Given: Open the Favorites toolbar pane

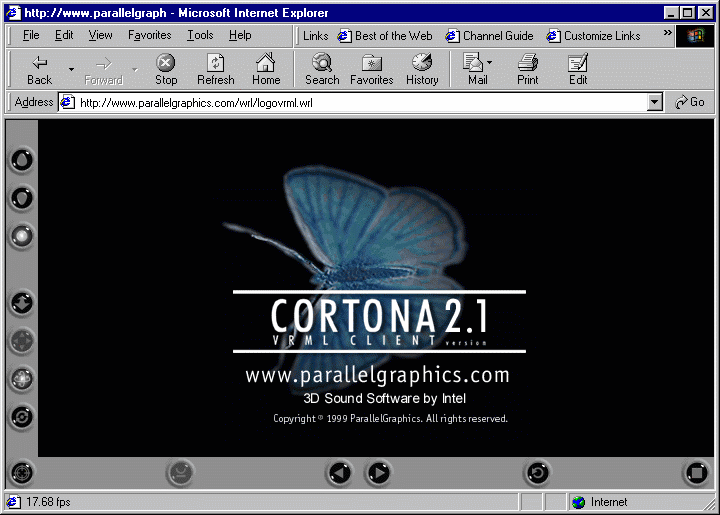Looking at the screenshot, I should [371, 70].
